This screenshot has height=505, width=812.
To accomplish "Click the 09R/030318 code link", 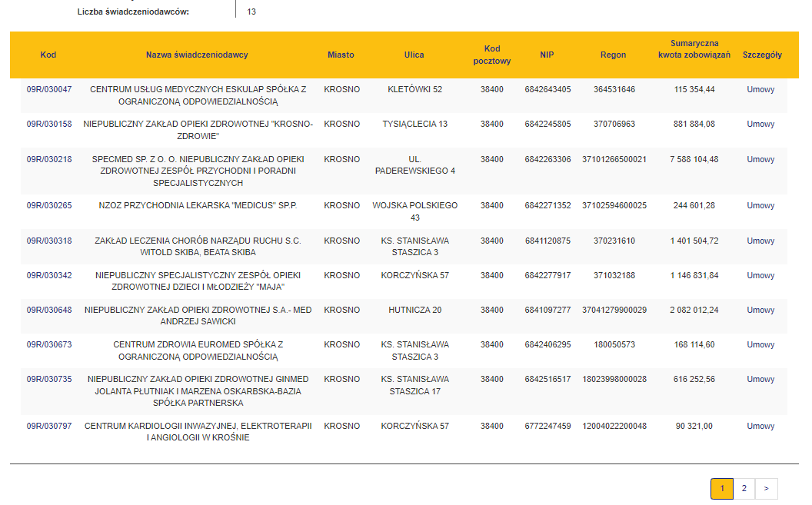I will coord(48,241).
